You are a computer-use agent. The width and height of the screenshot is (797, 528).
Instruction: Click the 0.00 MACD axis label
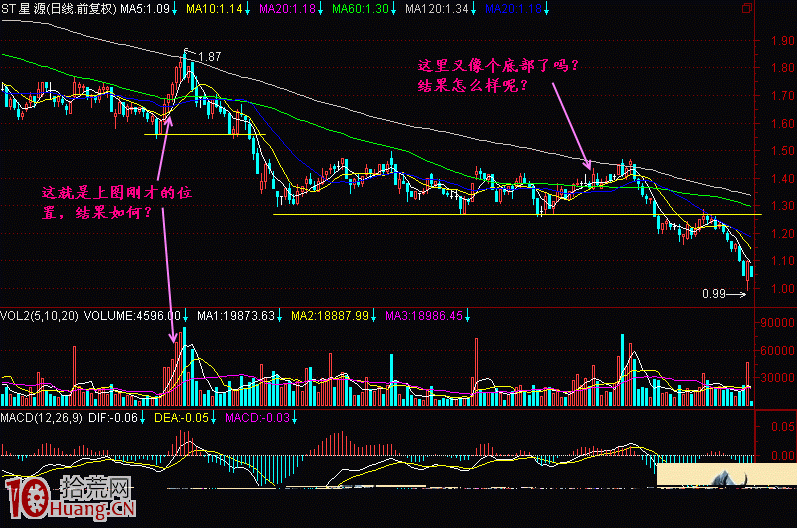coord(783,456)
